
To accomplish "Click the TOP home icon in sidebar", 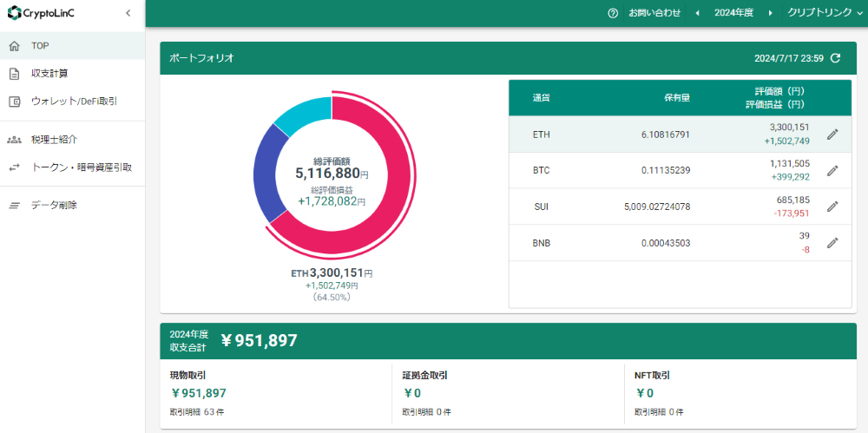I will [x=14, y=45].
